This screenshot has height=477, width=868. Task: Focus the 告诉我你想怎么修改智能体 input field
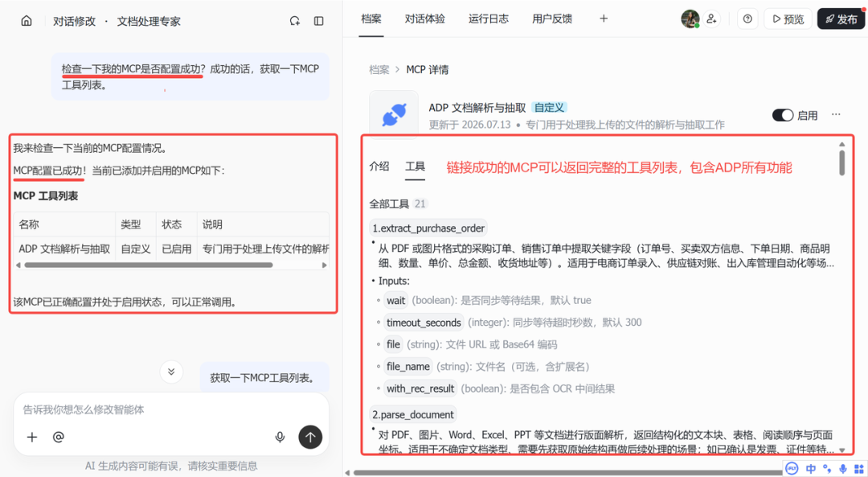pyautogui.click(x=171, y=409)
